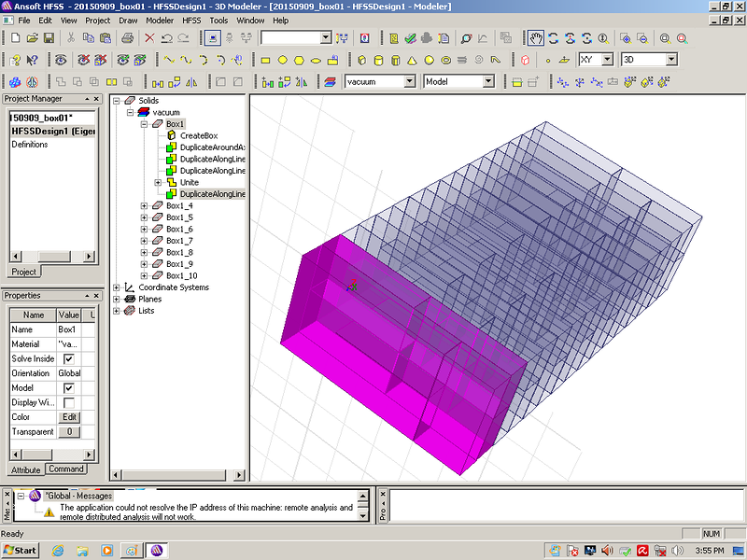Image resolution: width=747 pixels, height=560 pixels.
Task: Click the Draw rectangle tool
Action: 265,60
